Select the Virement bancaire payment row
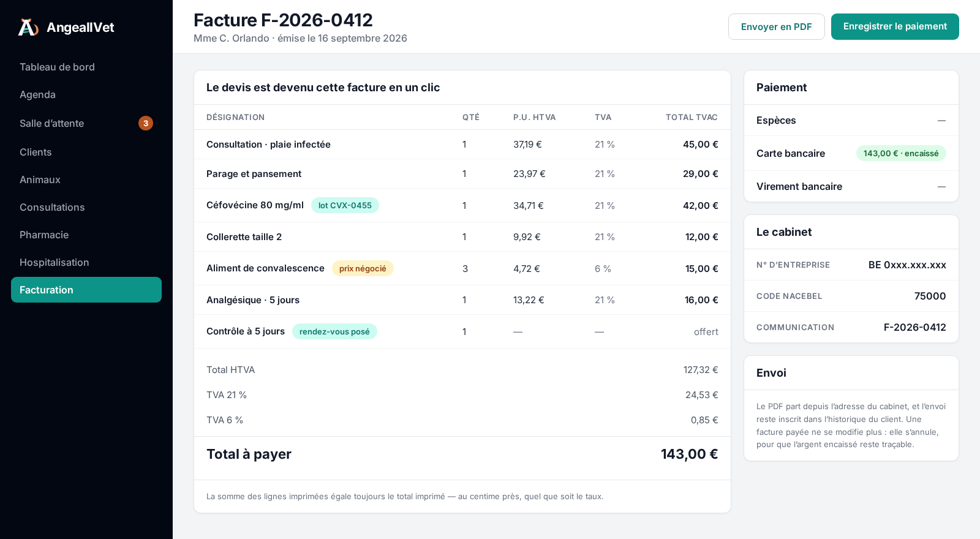Viewport: 980px width, 539px height. click(x=851, y=186)
